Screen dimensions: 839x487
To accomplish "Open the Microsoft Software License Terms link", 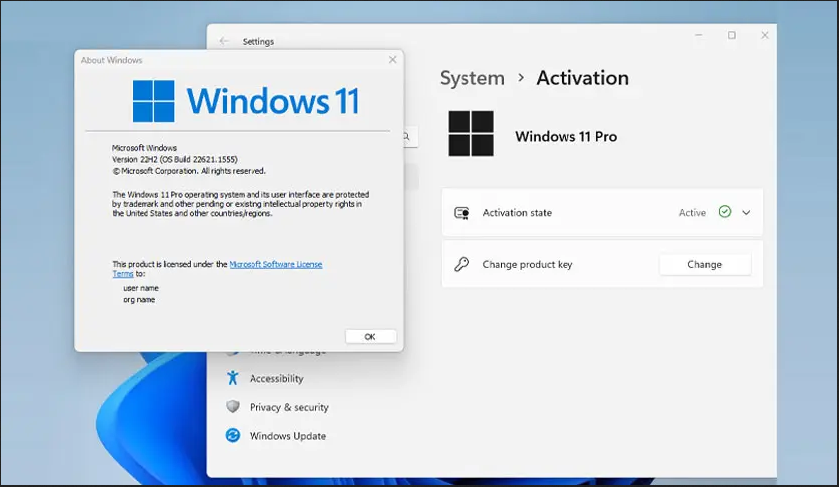I will click(x=275, y=264).
